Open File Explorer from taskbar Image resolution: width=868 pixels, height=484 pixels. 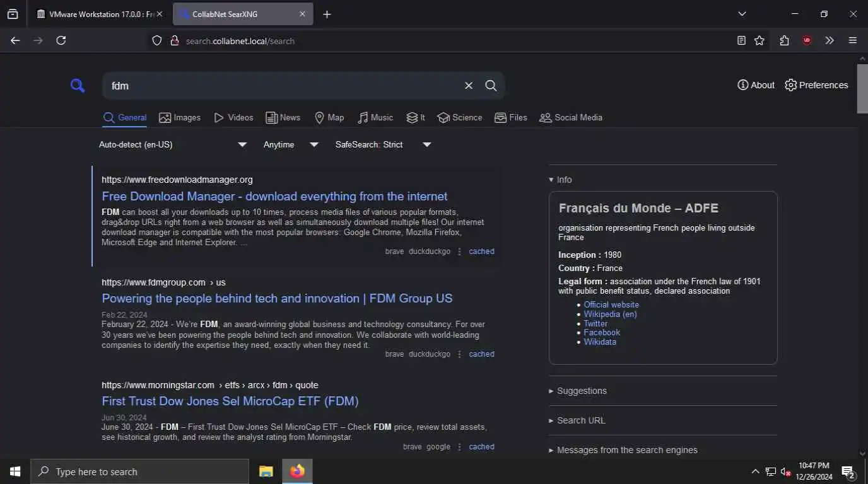click(266, 471)
